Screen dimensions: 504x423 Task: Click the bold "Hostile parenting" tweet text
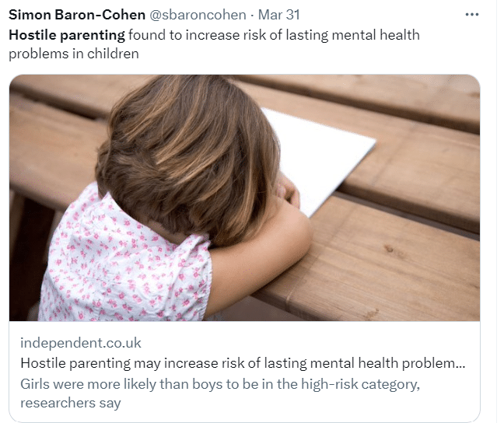[67, 35]
